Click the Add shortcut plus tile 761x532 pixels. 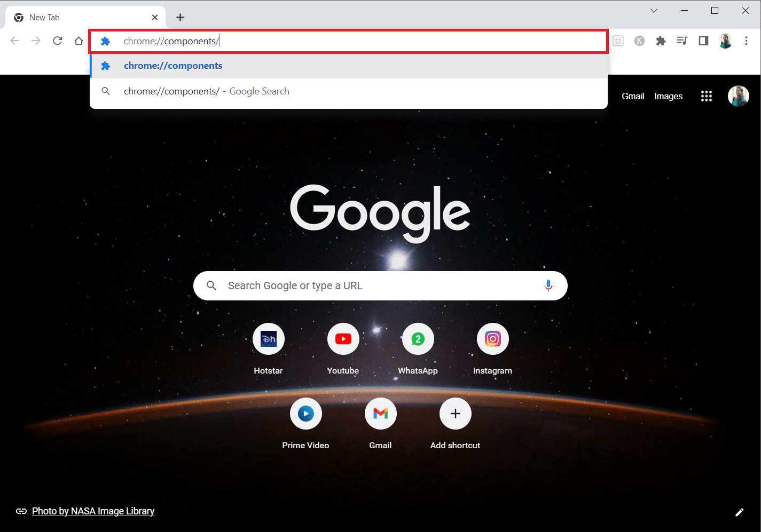pos(455,424)
